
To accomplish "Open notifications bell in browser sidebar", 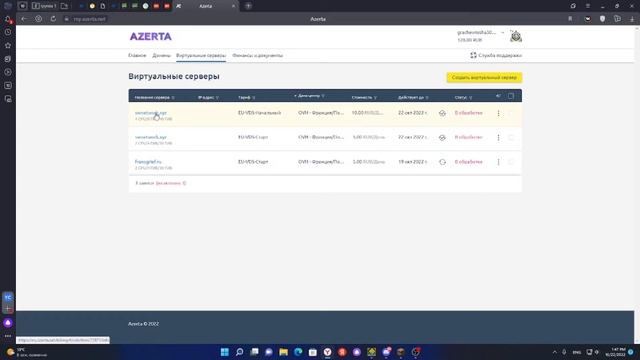I will point(8,19).
